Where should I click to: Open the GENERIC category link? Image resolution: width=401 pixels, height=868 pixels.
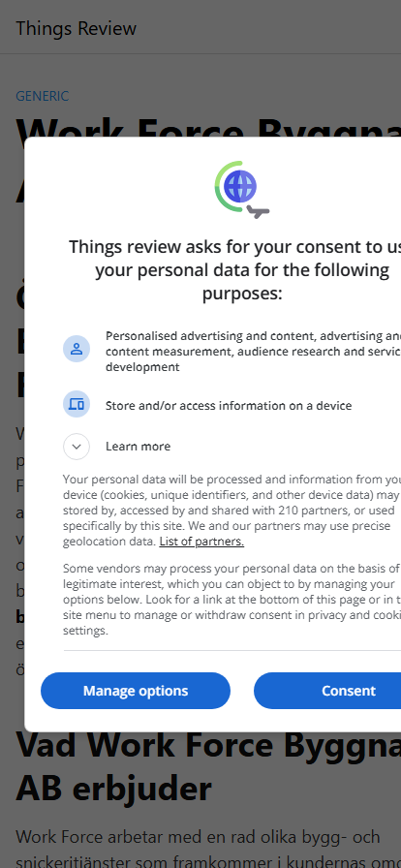click(x=42, y=96)
